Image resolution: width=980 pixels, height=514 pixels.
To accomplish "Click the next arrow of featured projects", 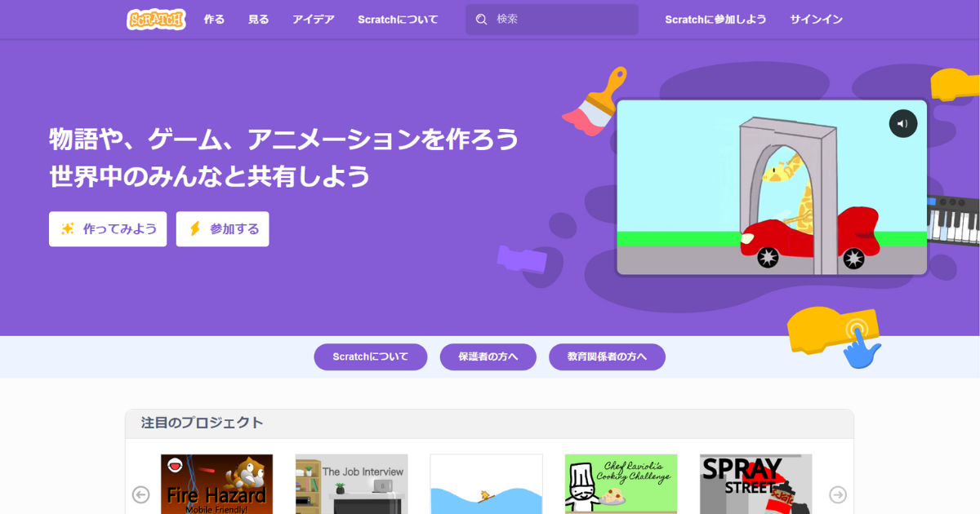I will click(x=838, y=494).
